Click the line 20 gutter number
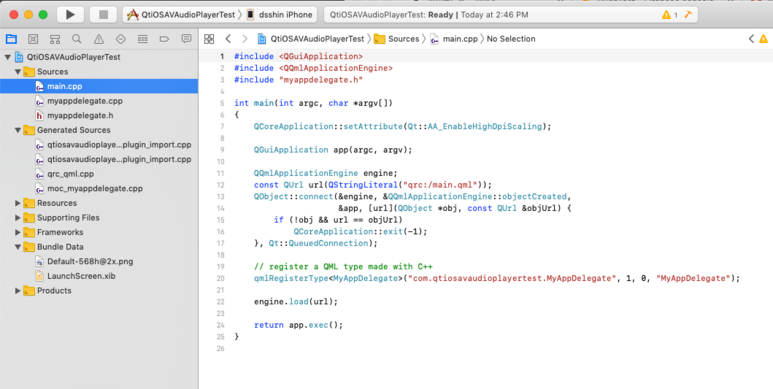Screen dimensions: 773x389 pos(220,279)
